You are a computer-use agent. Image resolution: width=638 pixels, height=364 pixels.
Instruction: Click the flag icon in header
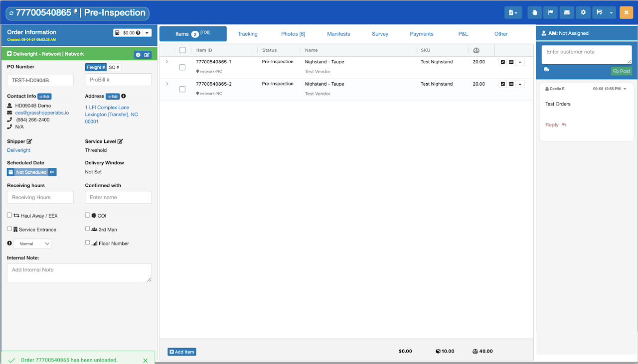(x=551, y=12)
